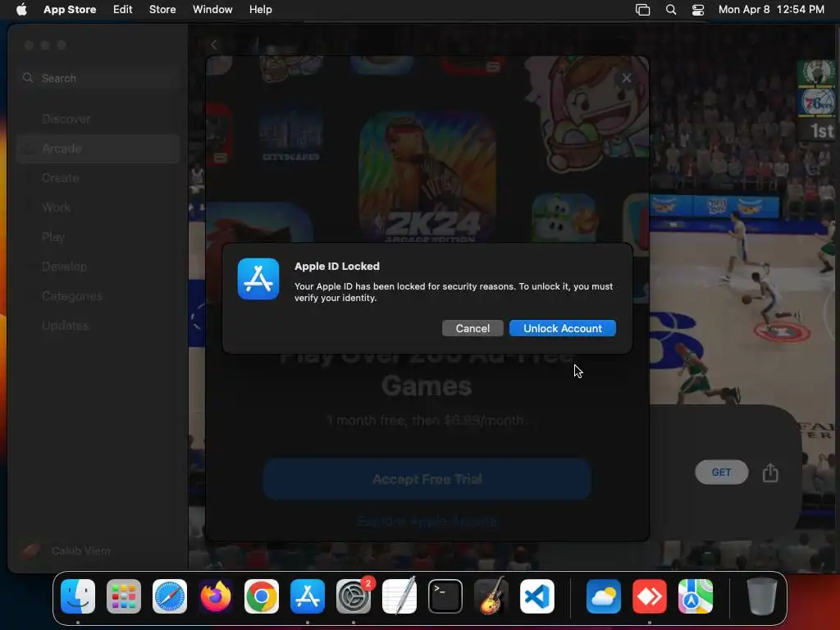Viewport: 840px width, 630px height.
Task: Open Launchpad from the Dock
Action: 124,596
